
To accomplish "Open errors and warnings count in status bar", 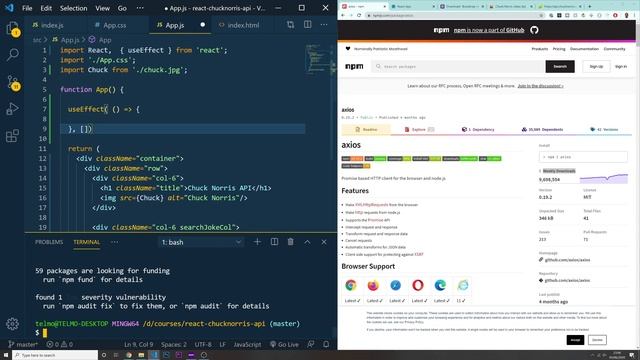I will pos(60,344).
